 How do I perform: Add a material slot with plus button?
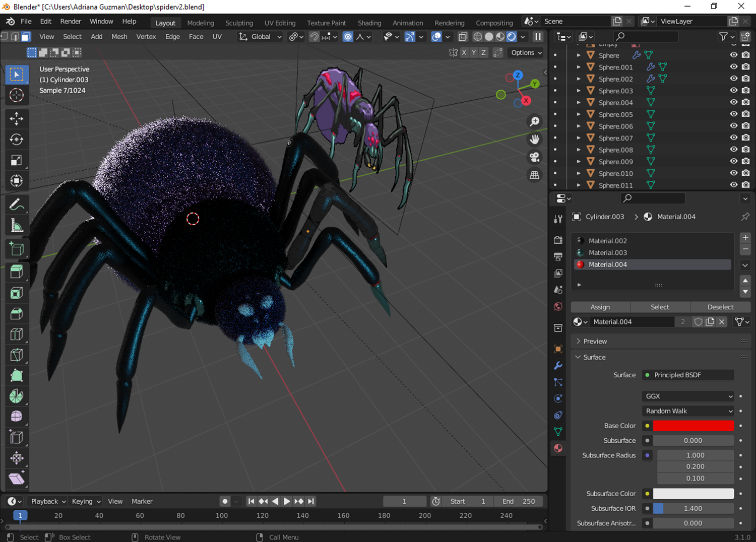pos(745,238)
